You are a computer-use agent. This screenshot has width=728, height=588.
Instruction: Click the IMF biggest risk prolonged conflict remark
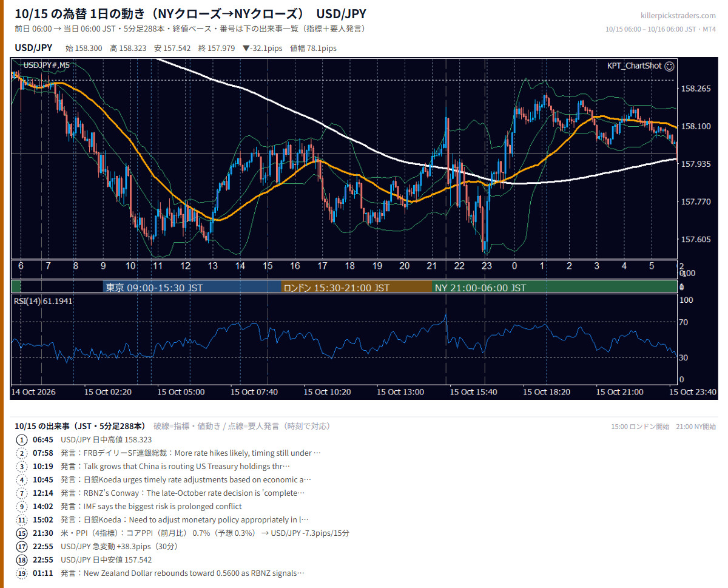pos(151,507)
